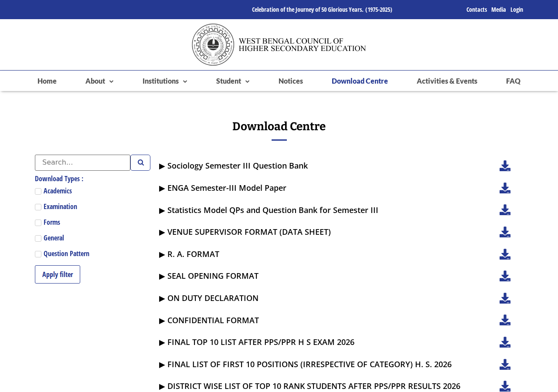
Task: Expand the Institutions menu dropdown
Action: point(165,81)
